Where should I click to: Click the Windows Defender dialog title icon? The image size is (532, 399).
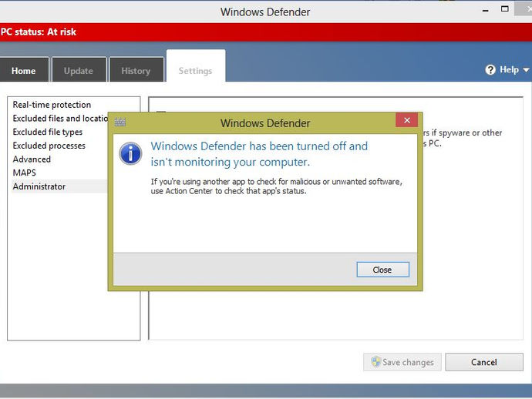coord(120,122)
